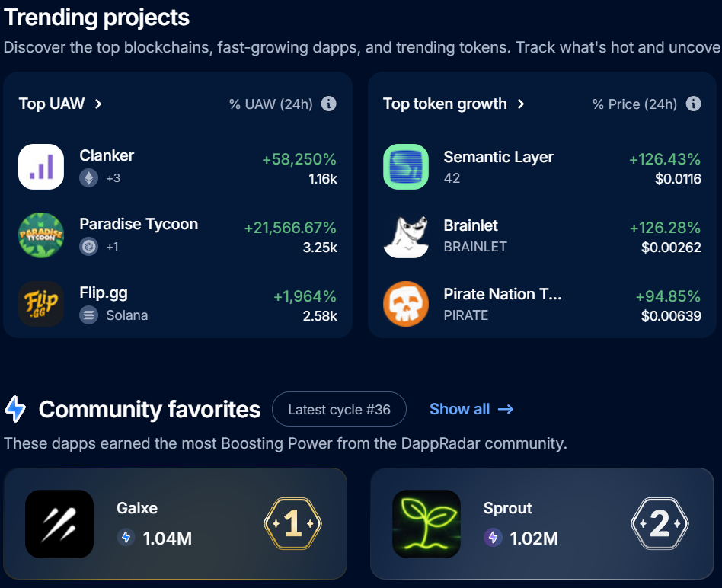Click +94.85% price change
The image size is (722, 588).
668,296
